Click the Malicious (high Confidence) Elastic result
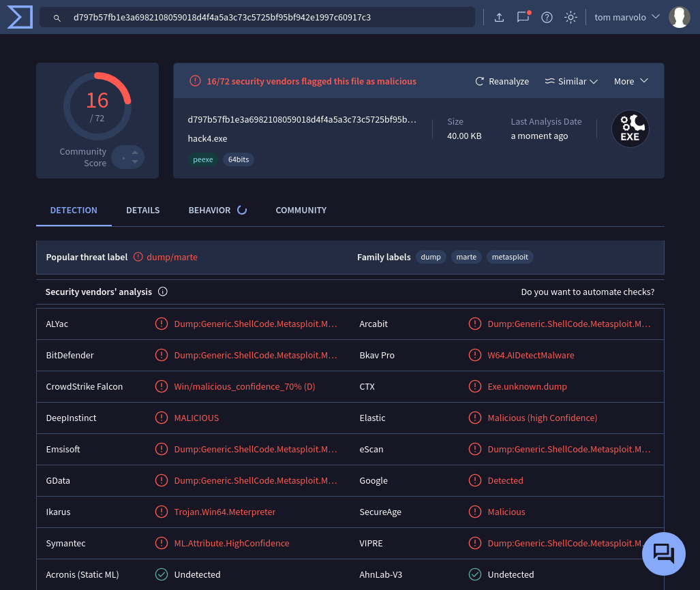700x590 pixels. 543,418
